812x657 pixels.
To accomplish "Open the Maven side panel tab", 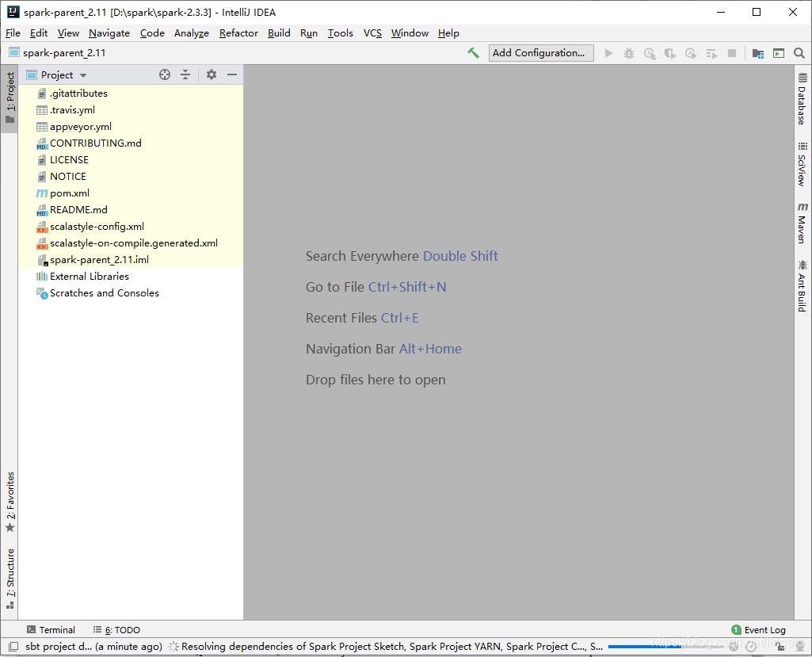I will (802, 223).
